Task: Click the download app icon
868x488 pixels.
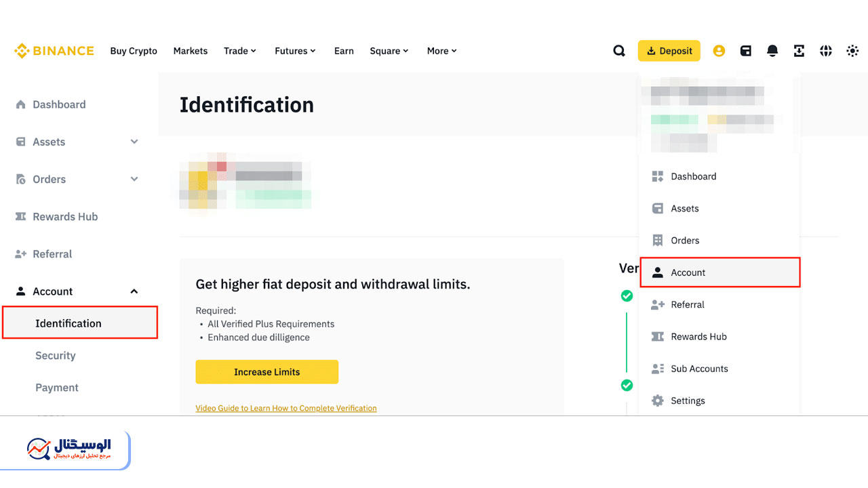Action: 799,51
